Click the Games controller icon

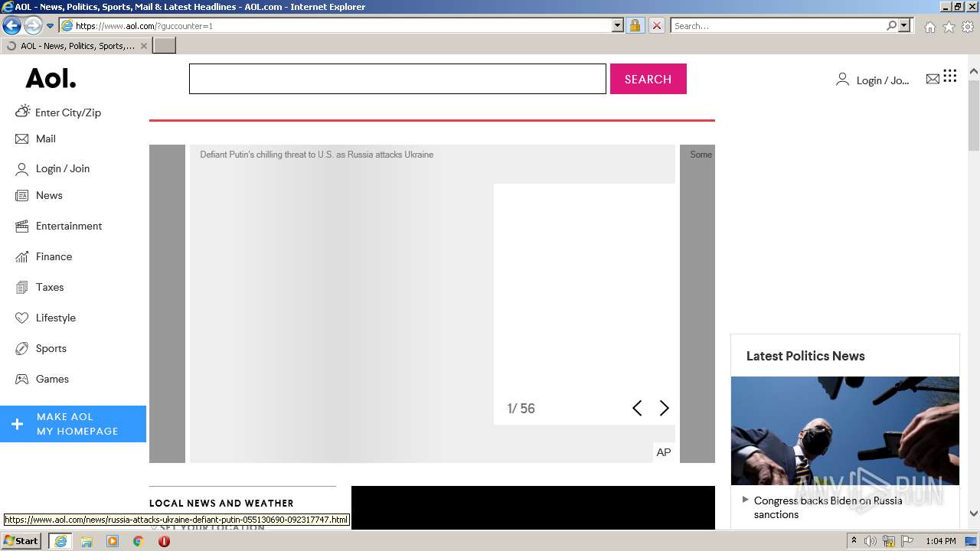coord(21,379)
